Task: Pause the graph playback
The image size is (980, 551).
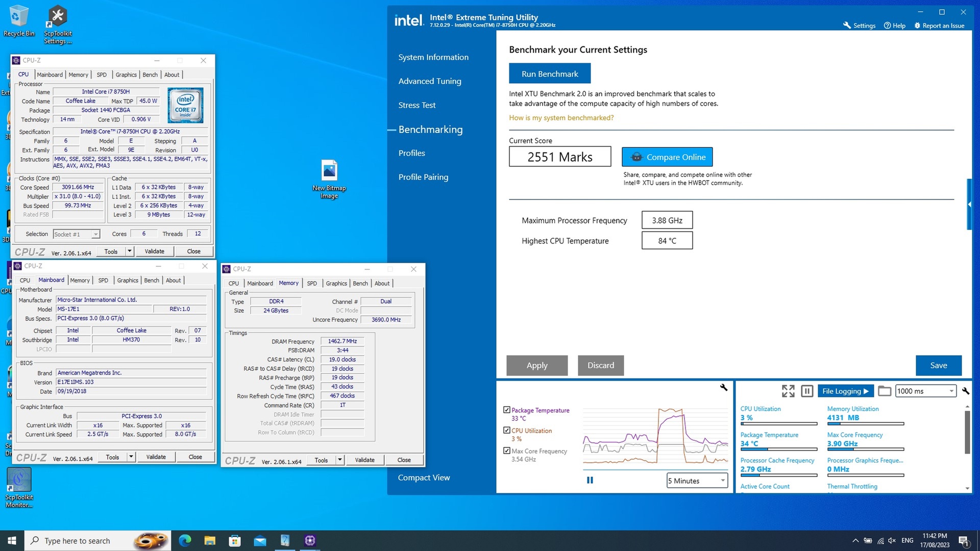Action: coord(590,480)
